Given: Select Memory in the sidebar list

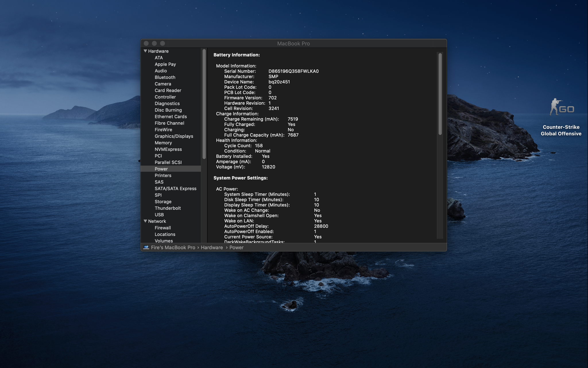Looking at the screenshot, I should tap(163, 143).
